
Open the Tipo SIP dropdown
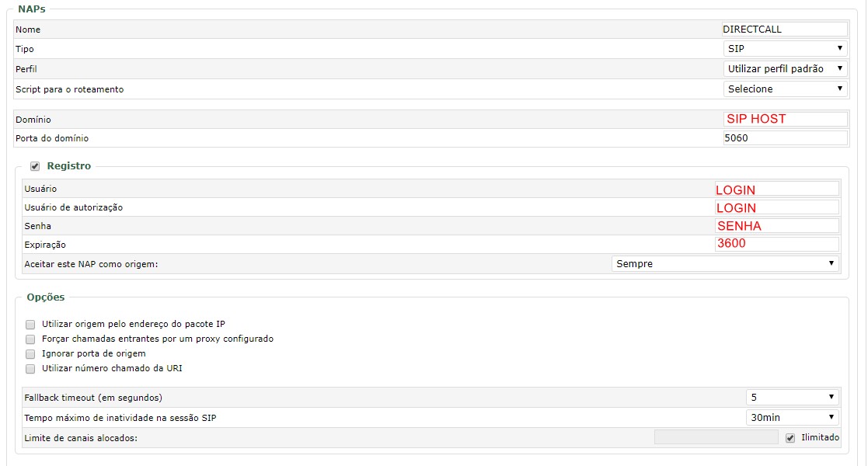(x=785, y=49)
